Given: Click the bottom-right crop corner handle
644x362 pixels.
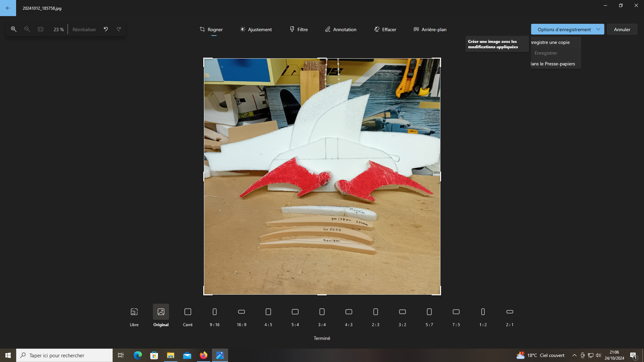Looking at the screenshot, I should (x=440, y=294).
